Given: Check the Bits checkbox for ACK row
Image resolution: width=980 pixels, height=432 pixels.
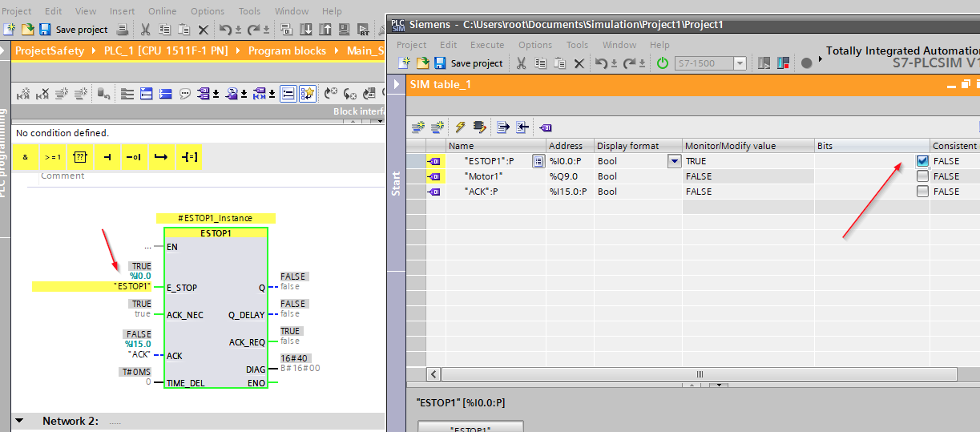Looking at the screenshot, I should pyautogui.click(x=923, y=192).
